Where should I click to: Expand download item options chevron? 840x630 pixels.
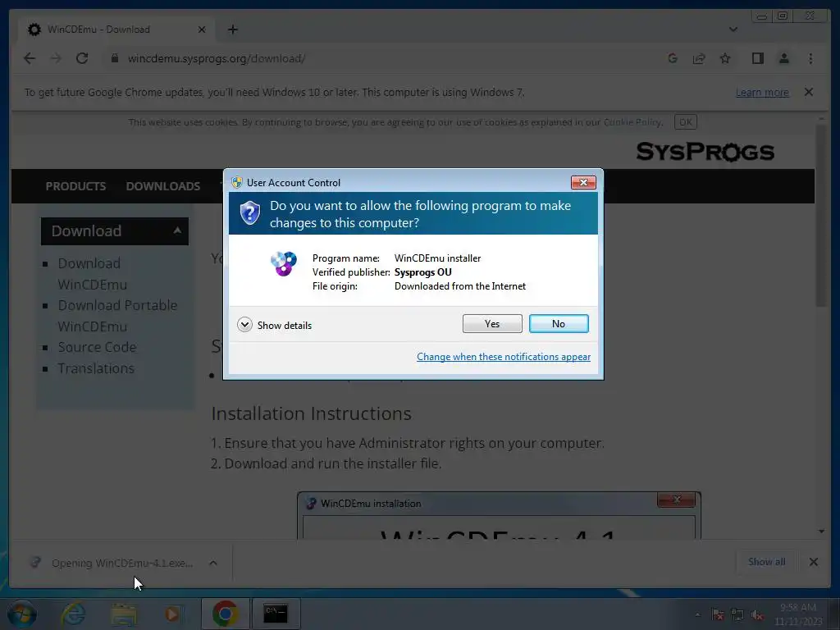pos(213,563)
